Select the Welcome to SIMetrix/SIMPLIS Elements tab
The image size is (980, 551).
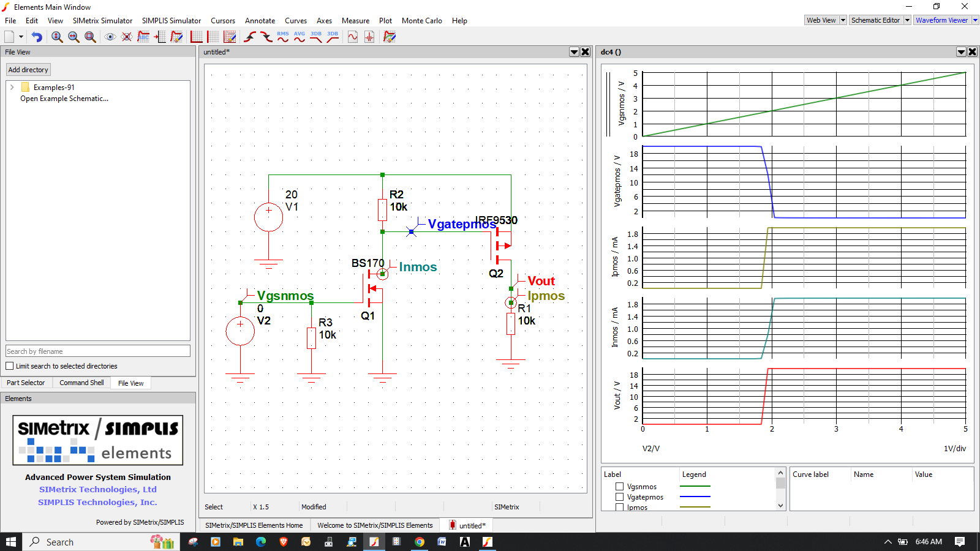tap(375, 525)
